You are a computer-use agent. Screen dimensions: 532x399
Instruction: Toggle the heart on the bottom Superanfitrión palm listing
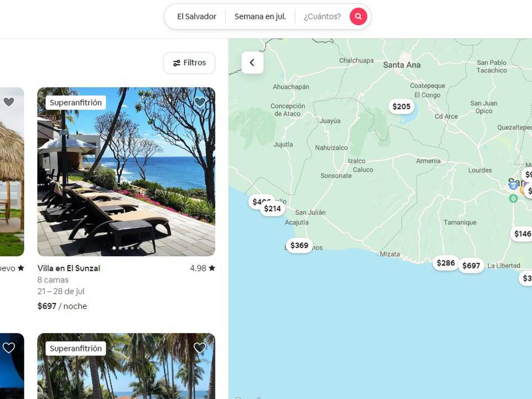click(200, 348)
